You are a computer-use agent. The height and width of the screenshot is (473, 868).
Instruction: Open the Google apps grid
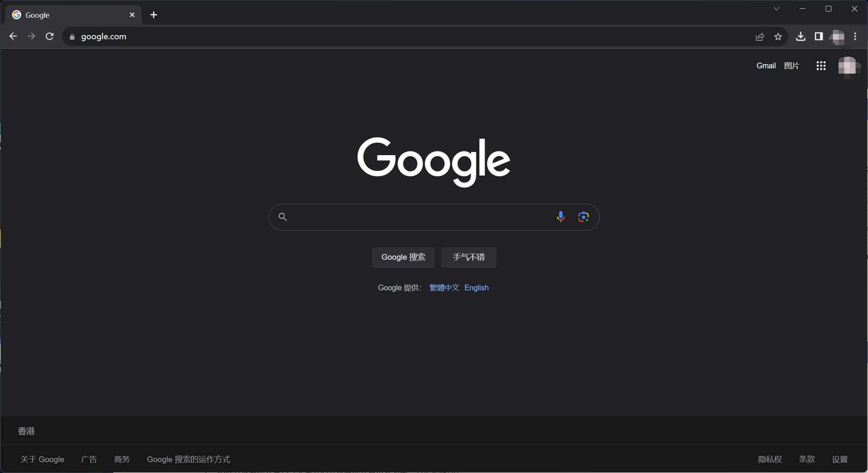coord(821,66)
